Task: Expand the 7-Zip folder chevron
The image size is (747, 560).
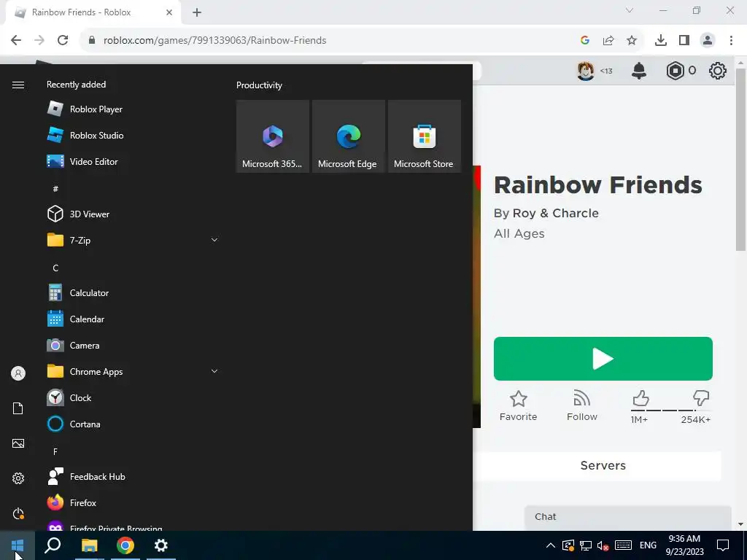Action: (214, 240)
